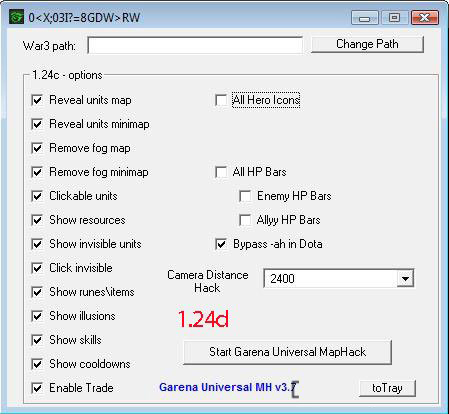Screen dimensions: 449x414
Task: Click the Change Path button
Action: tap(367, 44)
